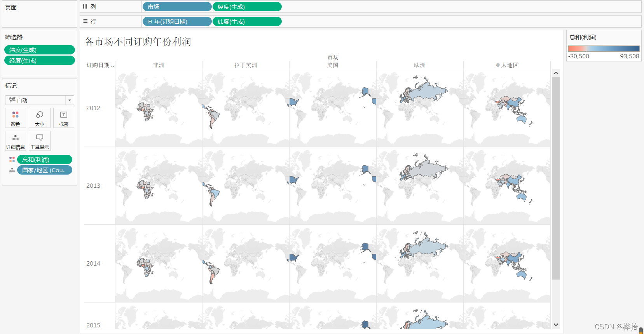Select the 国家/地区 marks pill

click(45, 170)
